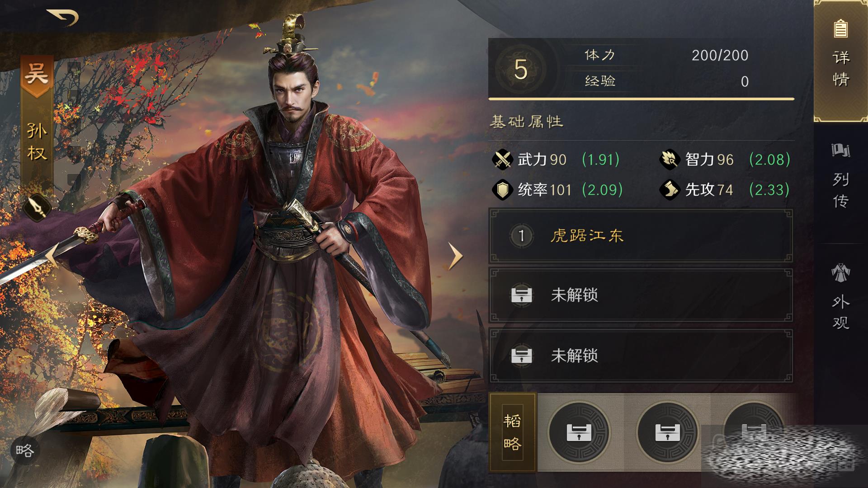Switch to next general with right arrow
The height and width of the screenshot is (488, 868).
pyautogui.click(x=455, y=256)
